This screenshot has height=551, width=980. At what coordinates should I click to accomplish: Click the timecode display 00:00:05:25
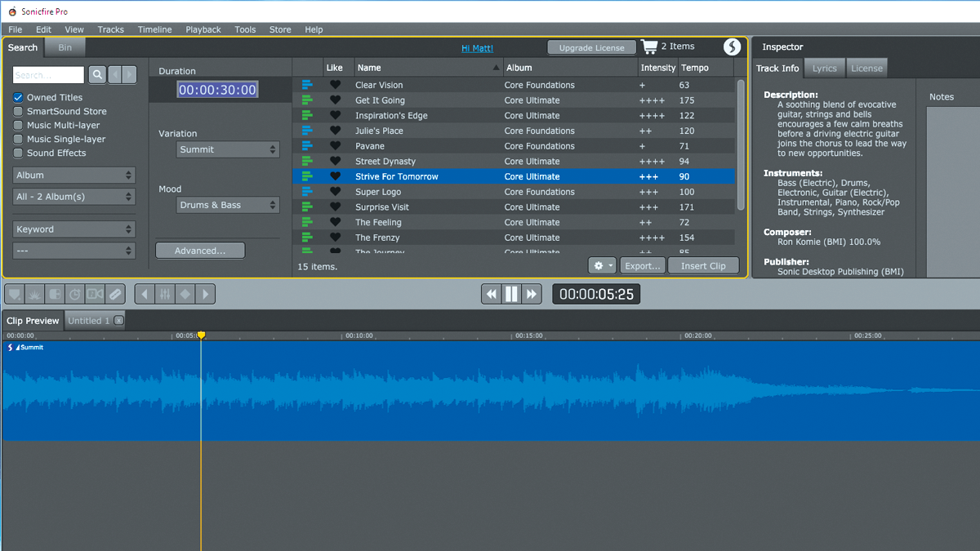click(596, 295)
